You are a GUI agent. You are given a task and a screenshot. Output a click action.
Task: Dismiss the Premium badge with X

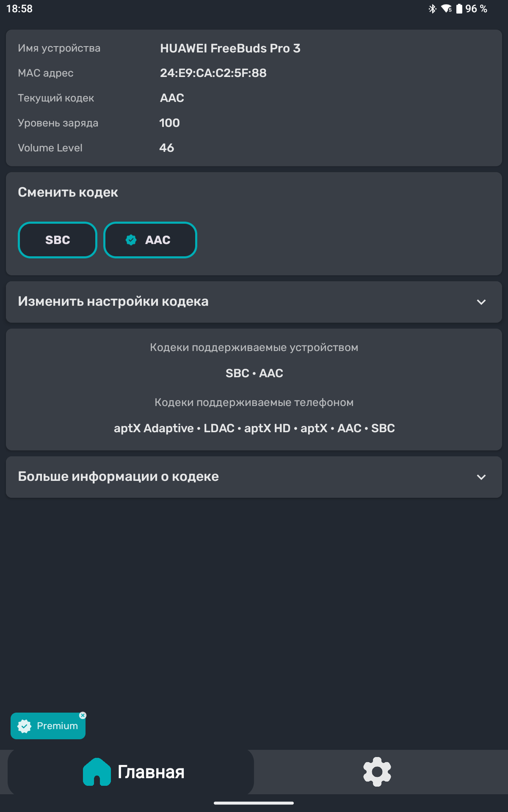[x=83, y=715]
